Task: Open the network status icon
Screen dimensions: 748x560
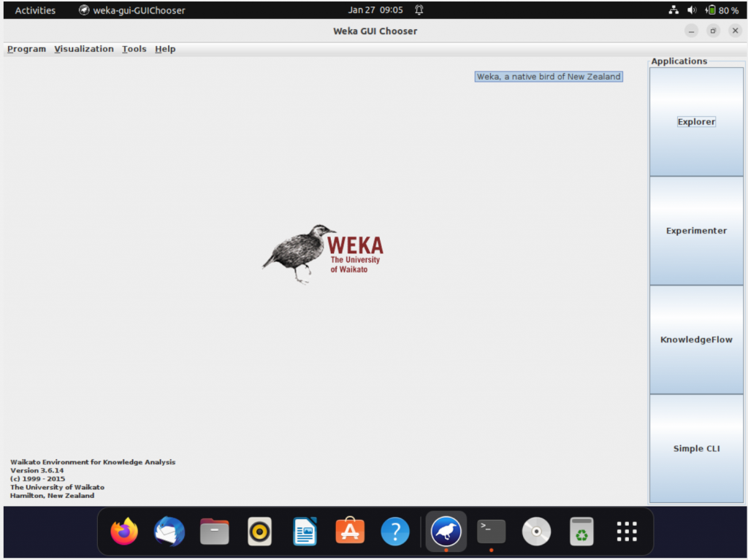Action: click(673, 10)
